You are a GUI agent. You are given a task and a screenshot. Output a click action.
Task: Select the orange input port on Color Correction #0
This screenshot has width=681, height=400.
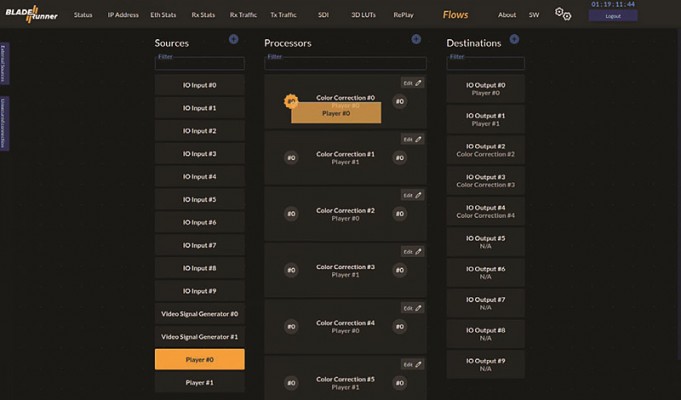coord(291,102)
